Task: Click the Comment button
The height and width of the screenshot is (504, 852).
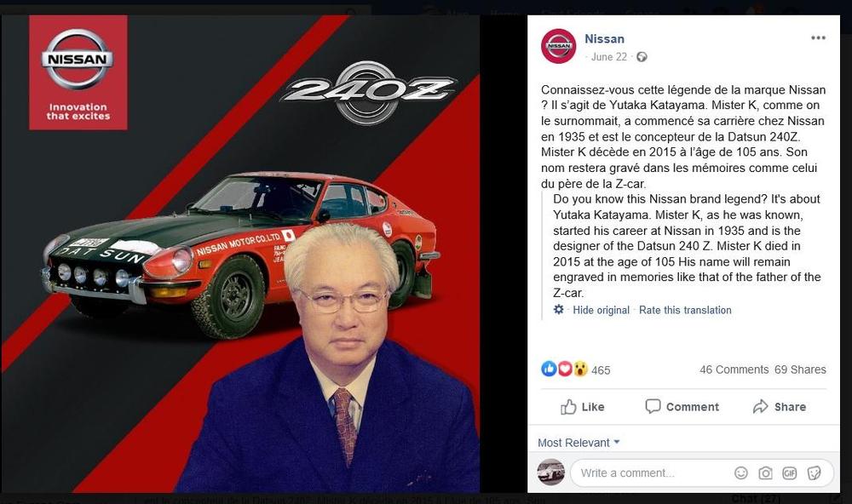Action: (682, 407)
